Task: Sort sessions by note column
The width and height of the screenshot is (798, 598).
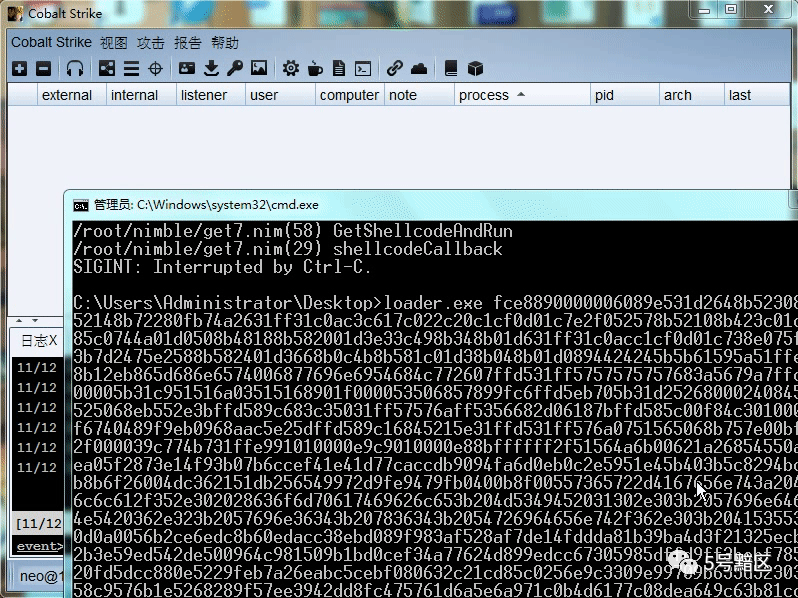Action: tap(419, 95)
